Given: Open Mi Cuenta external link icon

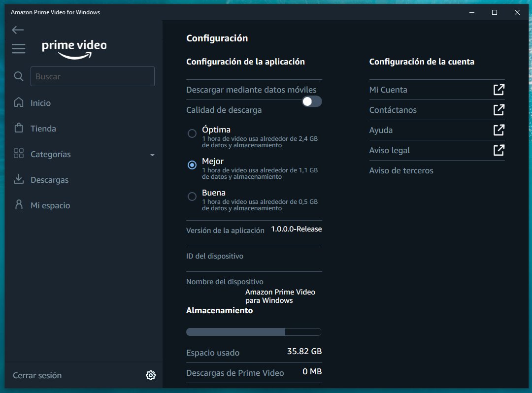Looking at the screenshot, I should (x=499, y=90).
